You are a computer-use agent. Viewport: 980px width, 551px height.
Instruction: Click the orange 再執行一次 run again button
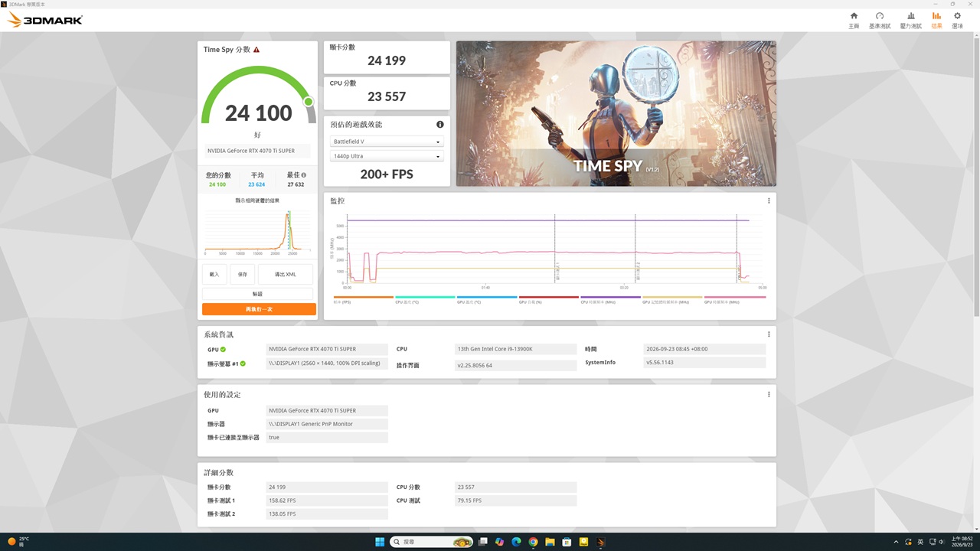point(259,309)
